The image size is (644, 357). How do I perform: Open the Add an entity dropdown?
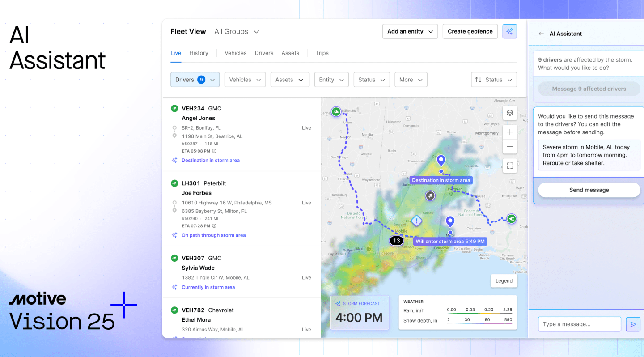tap(410, 31)
